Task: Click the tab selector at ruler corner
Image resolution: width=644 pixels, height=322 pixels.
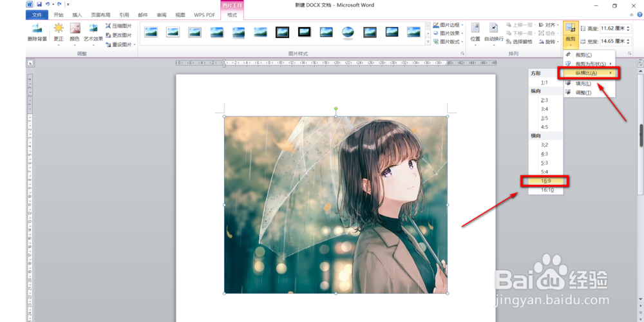Action: pos(30,63)
